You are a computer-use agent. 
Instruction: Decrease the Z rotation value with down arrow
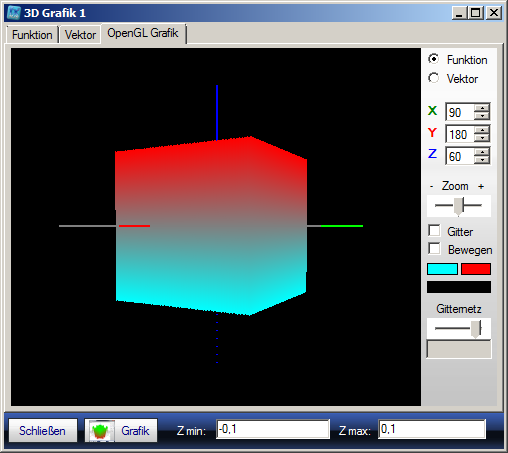[x=482, y=160]
